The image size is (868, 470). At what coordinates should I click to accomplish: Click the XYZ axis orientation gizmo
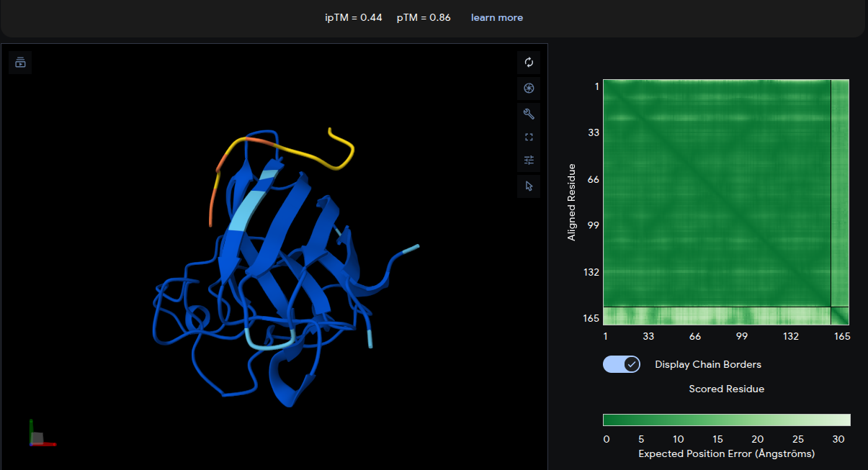click(42, 434)
